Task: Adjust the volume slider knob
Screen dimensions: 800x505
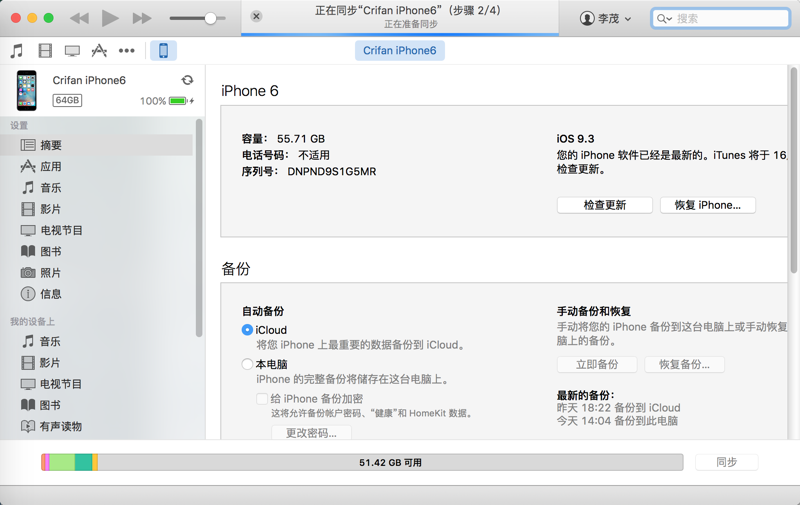Action: (210, 18)
